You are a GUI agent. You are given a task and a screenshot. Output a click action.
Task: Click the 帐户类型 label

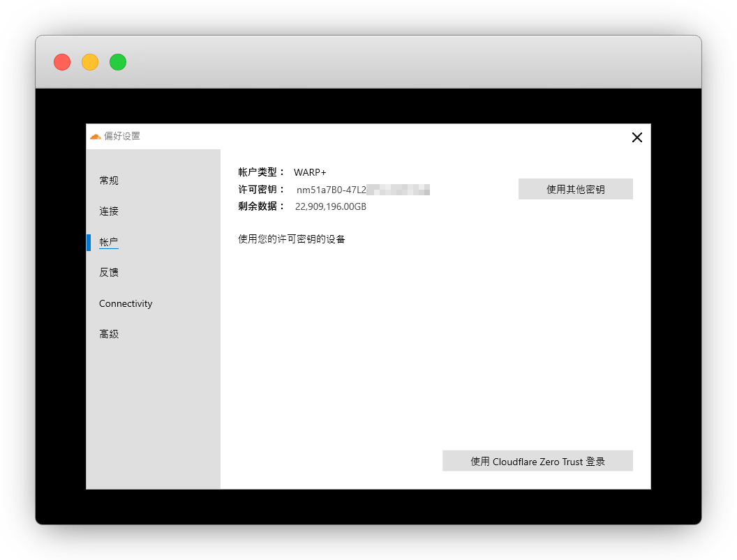click(261, 172)
